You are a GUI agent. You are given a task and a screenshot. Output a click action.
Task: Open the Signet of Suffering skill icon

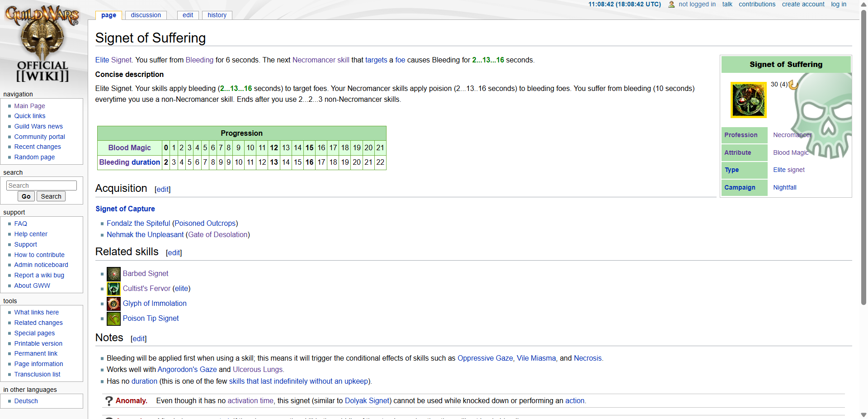pyautogui.click(x=749, y=100)
